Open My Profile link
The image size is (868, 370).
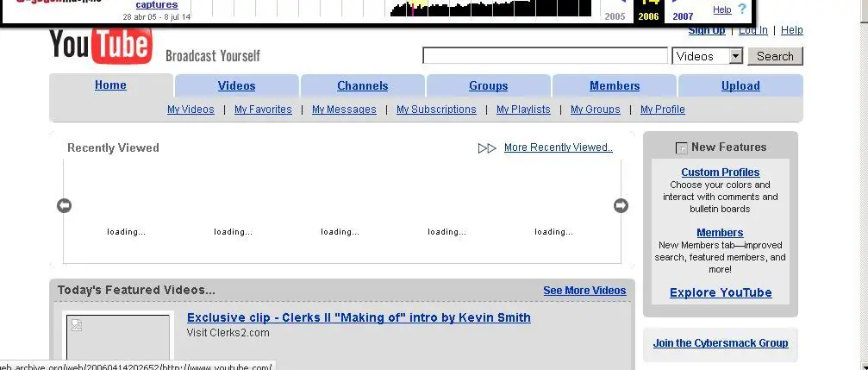click(x=663, y=110)
